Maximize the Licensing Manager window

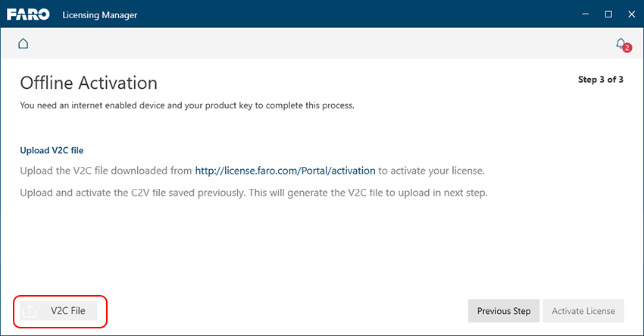[x=608, y=14]
